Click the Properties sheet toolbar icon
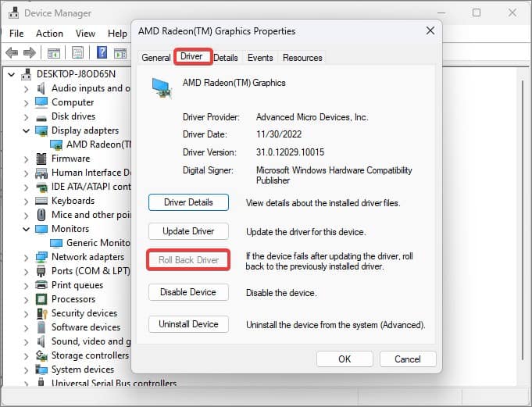This screenshot has width=532, height=407. tap(77, 53)
